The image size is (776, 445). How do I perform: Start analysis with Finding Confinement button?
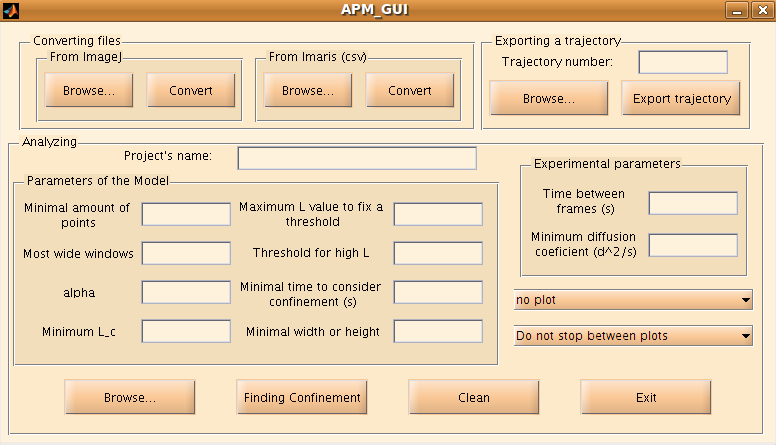(302, 397)
